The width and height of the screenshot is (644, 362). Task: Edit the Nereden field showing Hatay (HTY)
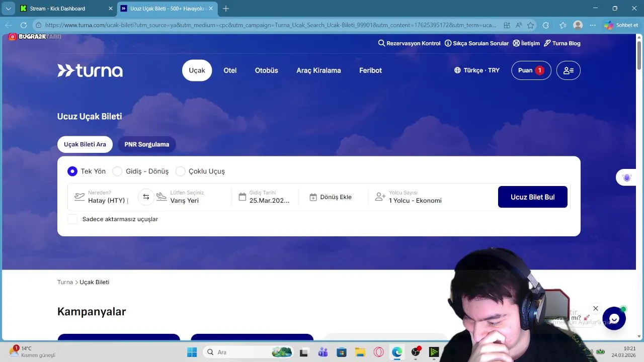tap(102, 197)
